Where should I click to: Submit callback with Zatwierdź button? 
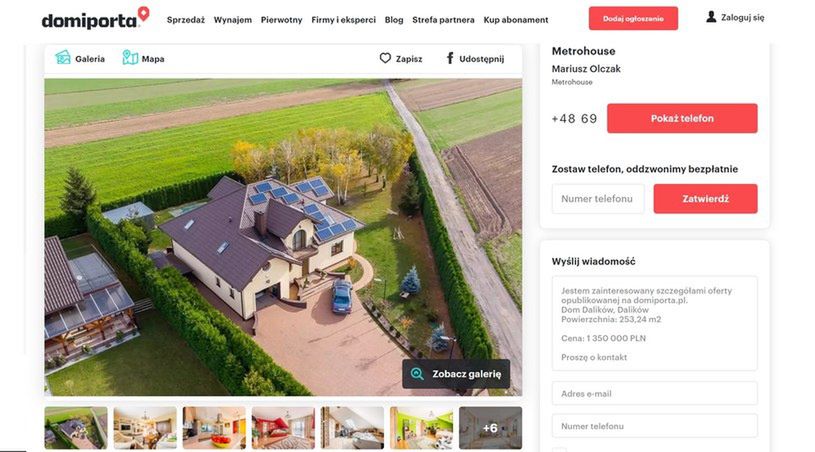705,198
